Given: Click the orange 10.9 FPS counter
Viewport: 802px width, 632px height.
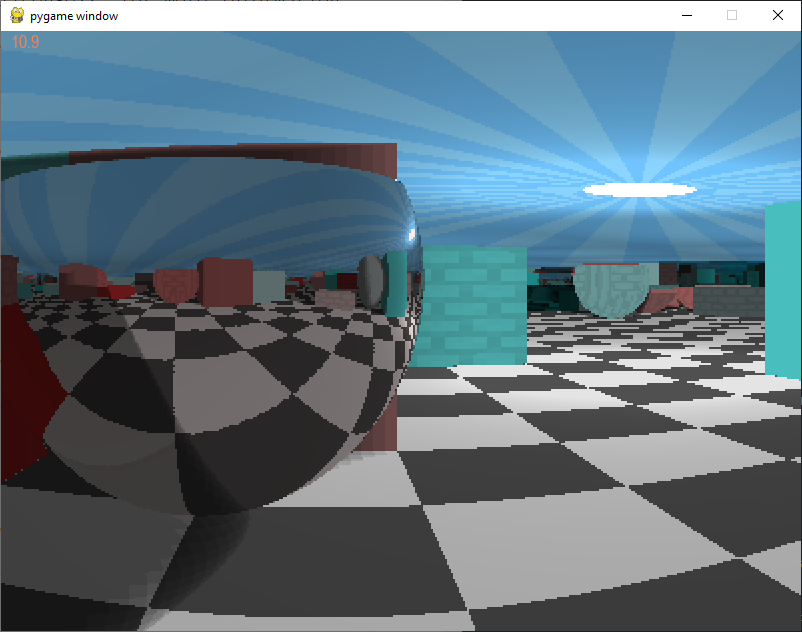Looking at the screenshot, I should pos(25,42).
